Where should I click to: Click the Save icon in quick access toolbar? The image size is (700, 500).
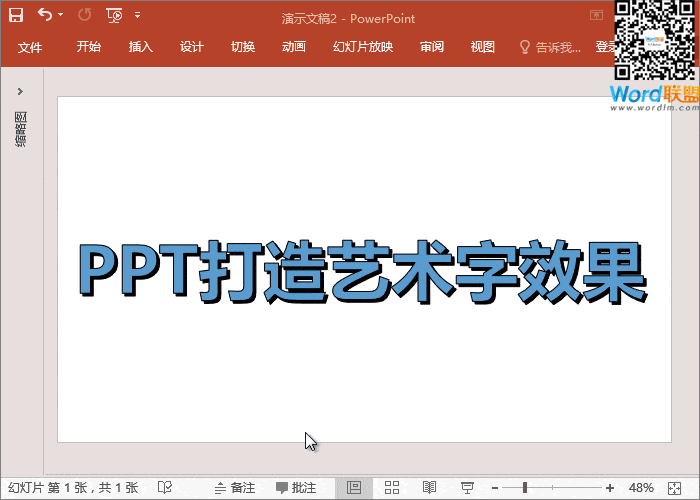pos(16,15)
